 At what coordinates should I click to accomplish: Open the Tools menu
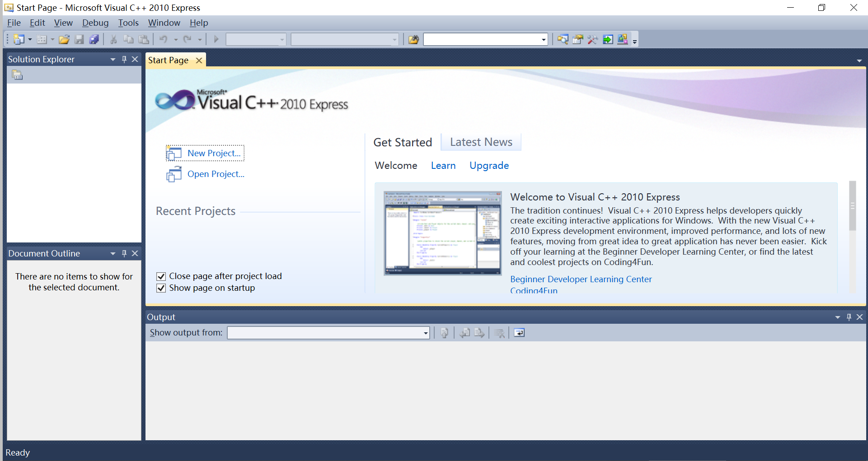pos(128,23)
